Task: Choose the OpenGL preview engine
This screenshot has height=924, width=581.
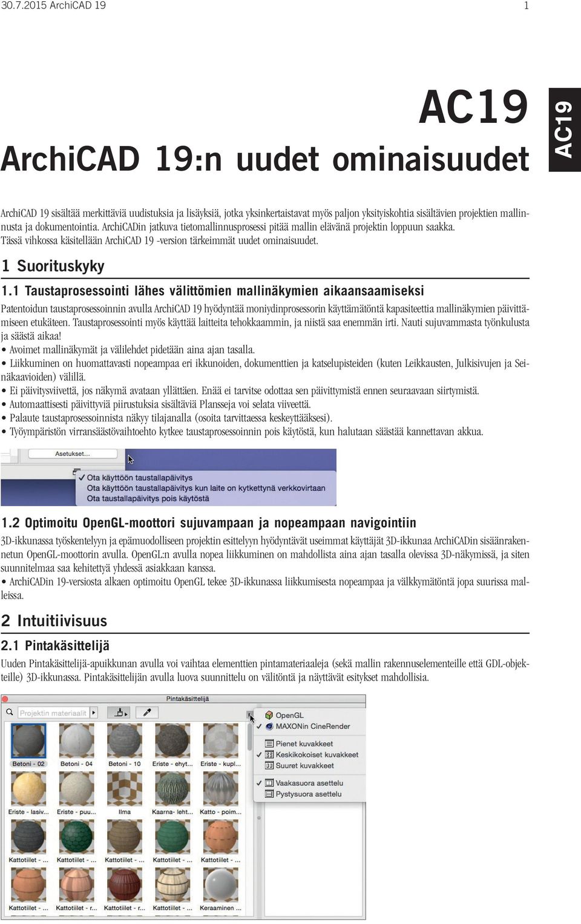Action: point(289,715)
